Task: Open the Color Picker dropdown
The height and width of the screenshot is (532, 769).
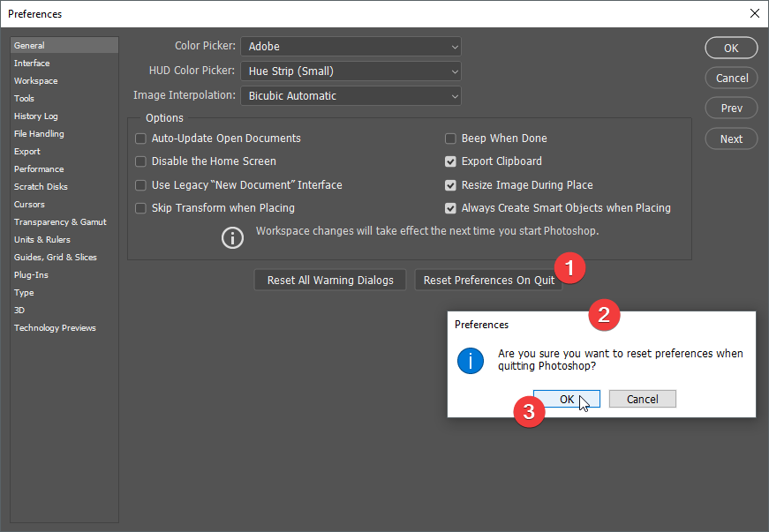Action: (x=351, y=46)
